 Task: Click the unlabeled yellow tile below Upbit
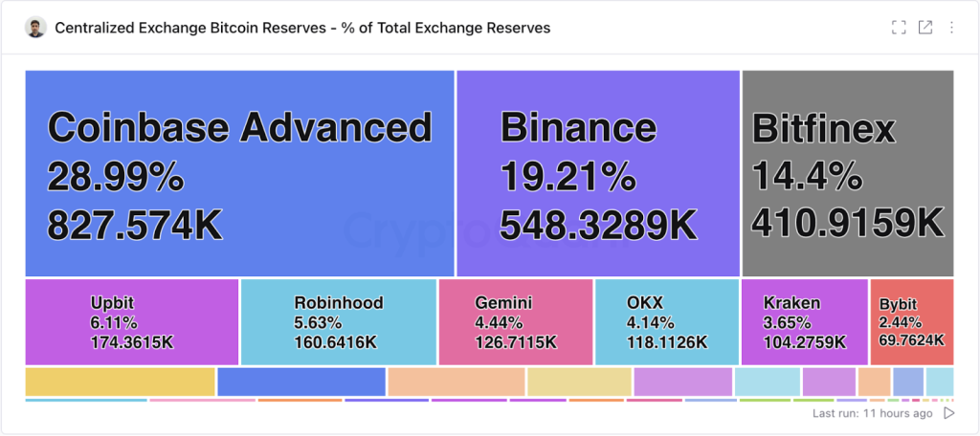pyautogui.click(x=120, y=381)
